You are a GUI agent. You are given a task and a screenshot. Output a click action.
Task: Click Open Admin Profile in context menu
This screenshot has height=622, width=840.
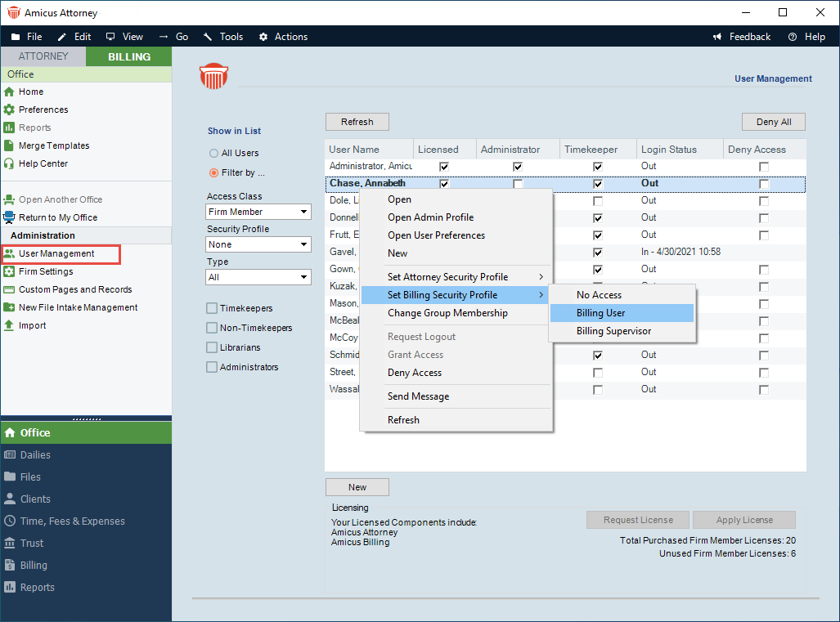pos(456,217)
